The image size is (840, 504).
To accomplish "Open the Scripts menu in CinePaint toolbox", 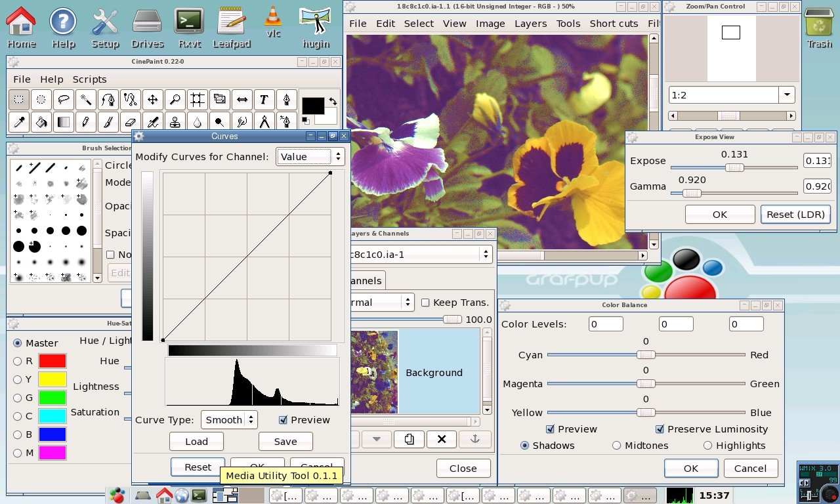I will [89, 79].
